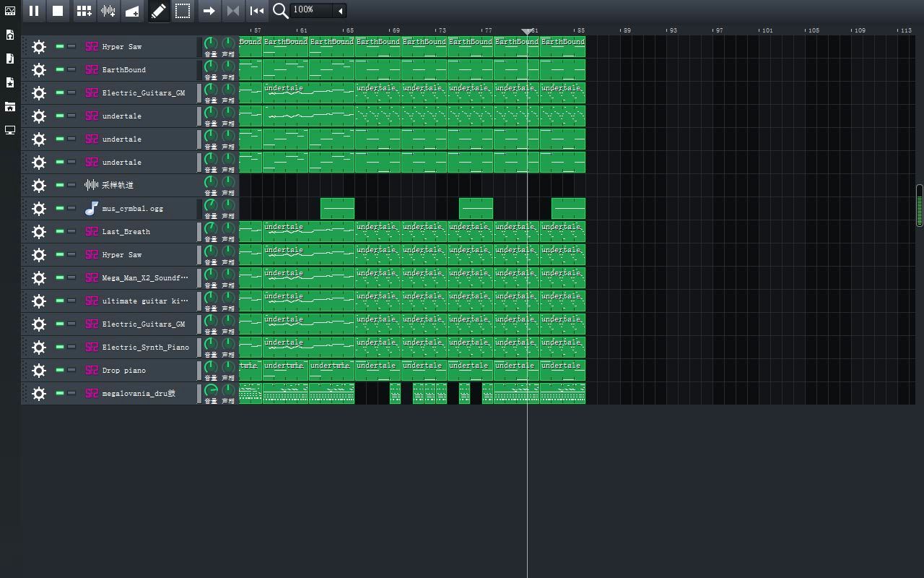
Task: Toggle loop points button
Action: click(232, 11)
